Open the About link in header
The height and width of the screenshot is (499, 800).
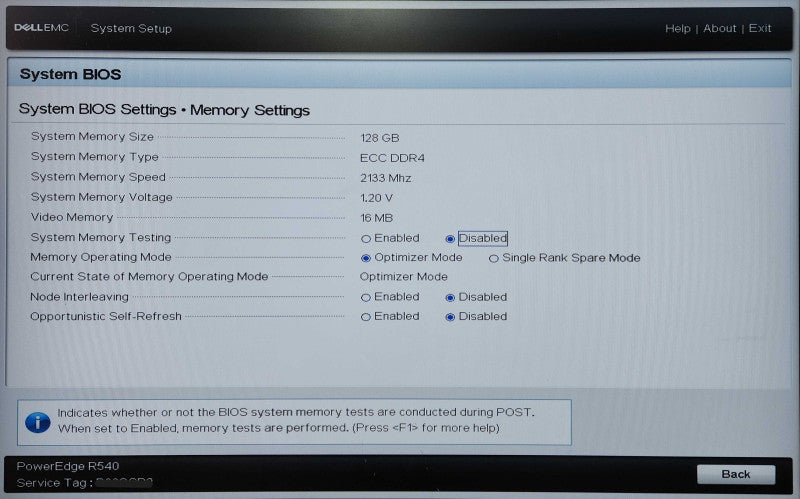pyautogui.click(x=719, y=29)
